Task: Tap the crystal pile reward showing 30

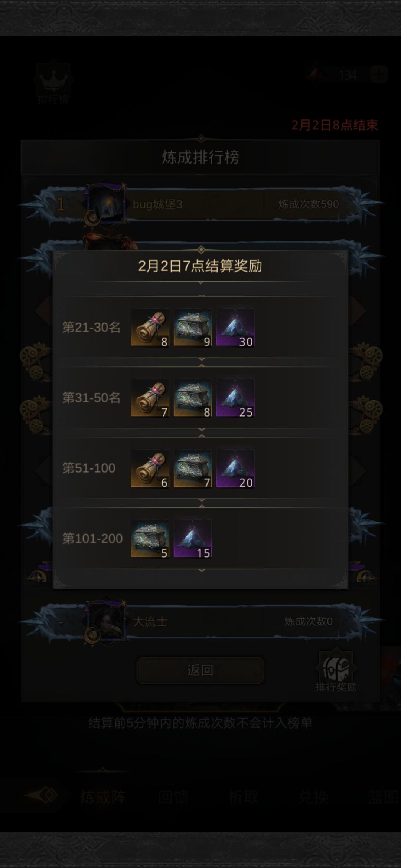Action: [x=235, y=328]
